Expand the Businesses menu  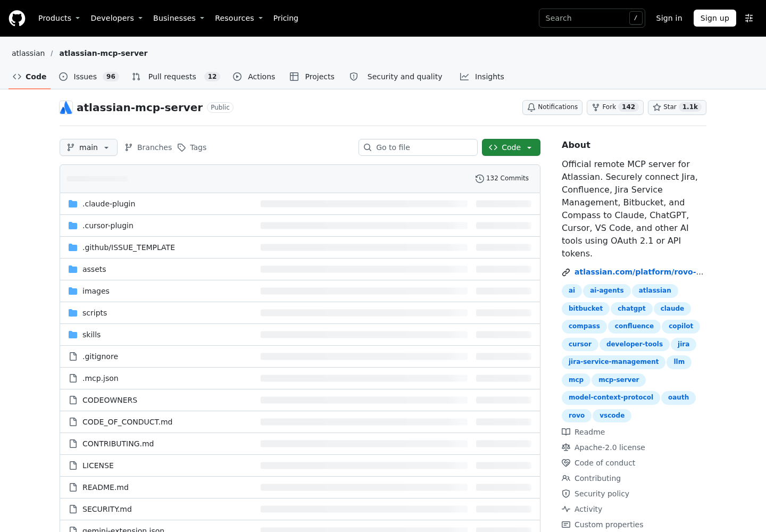coord(179,18)
